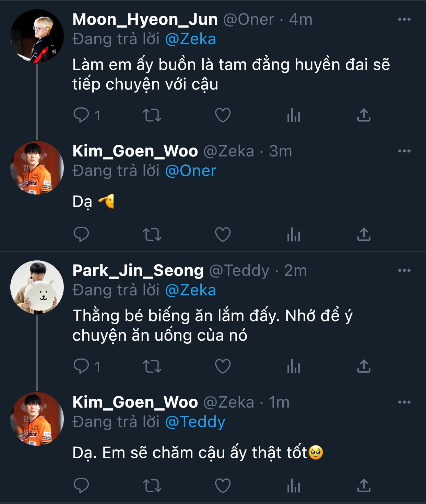Viewport: 426px width, 504px height.
Task: Like Oner's tweet posted 4m ago
Action: tap(223, 115)
